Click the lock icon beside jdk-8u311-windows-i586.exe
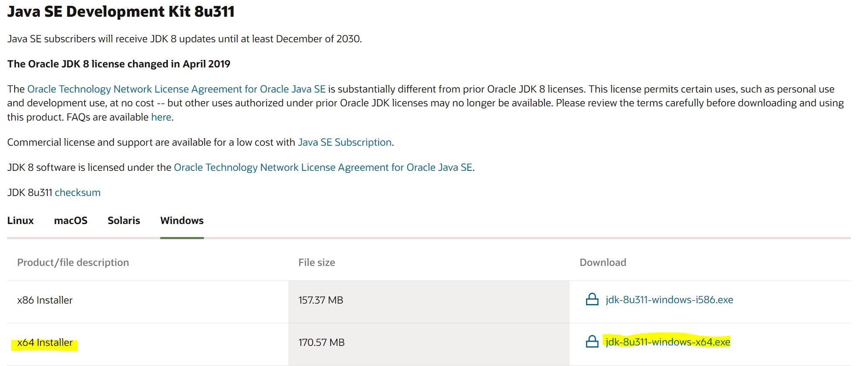Screen dimensions: 868x366 [x=592, y=299]
